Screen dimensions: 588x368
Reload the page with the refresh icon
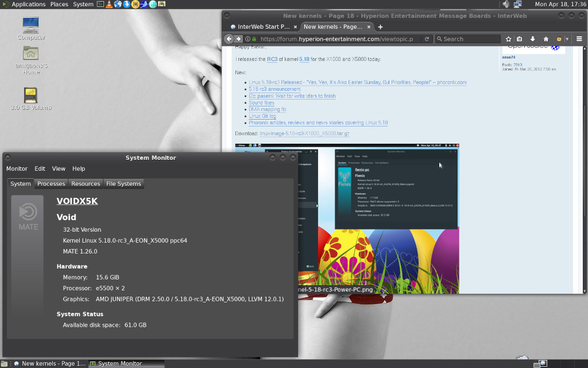[x=427, y=39]
